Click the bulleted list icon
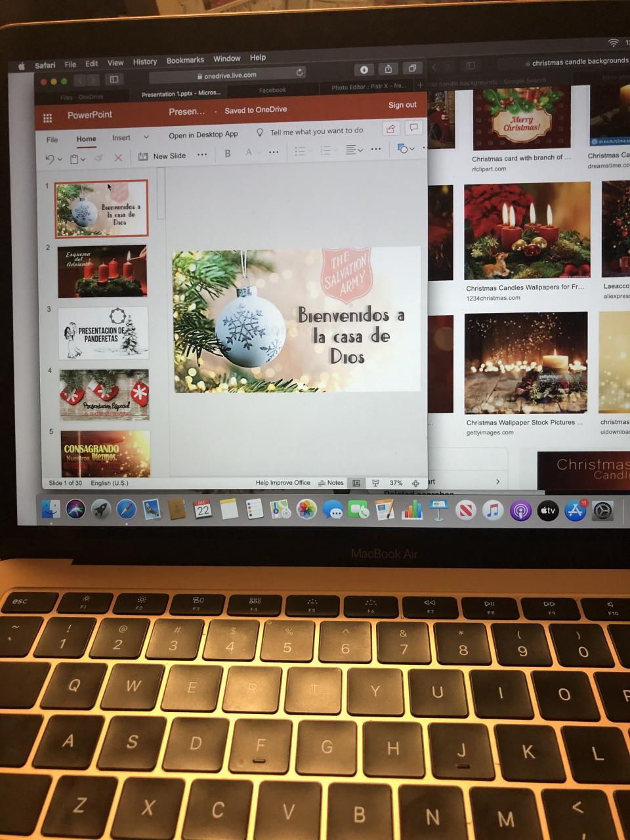The image size is (630, 840). pos(299,152)
